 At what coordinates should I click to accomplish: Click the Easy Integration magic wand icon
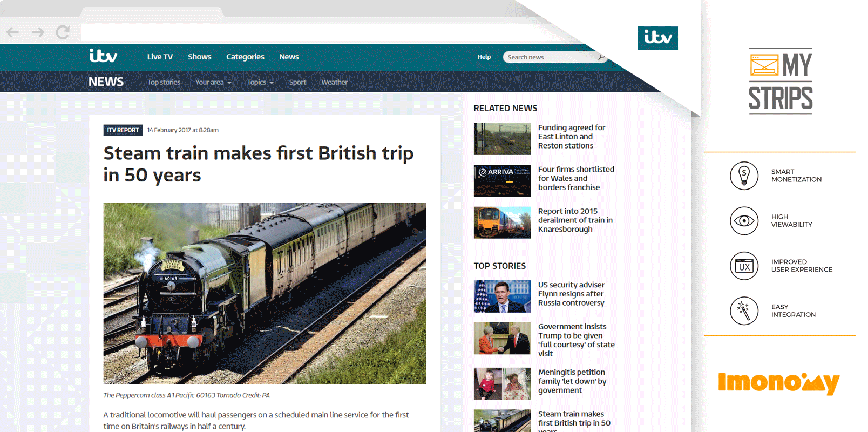(x=744, y=310)
